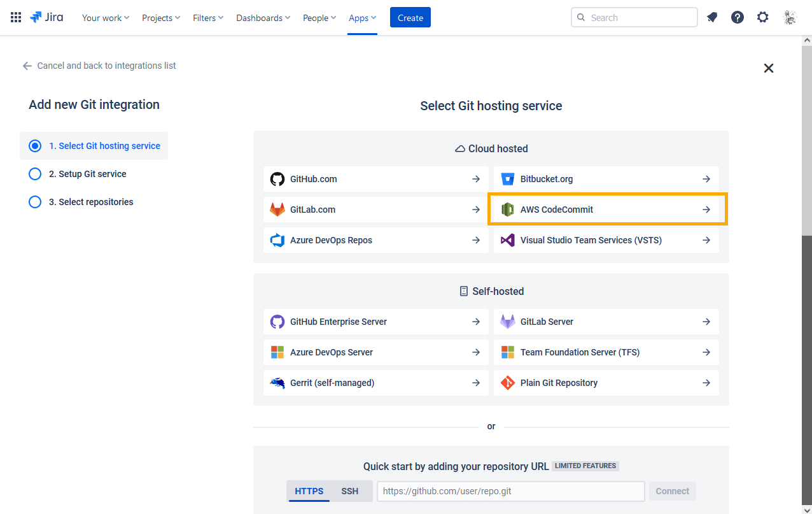Close the Git integration wizard with X
Screen dimensions: 812x514
(x=769, y=68)
